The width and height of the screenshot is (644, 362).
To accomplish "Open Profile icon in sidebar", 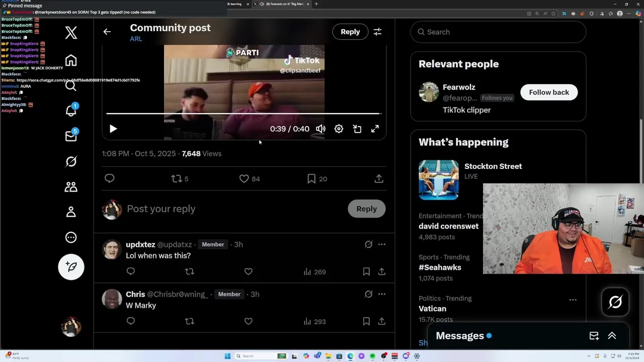I will pyautogui.click(x=71, y=212).
